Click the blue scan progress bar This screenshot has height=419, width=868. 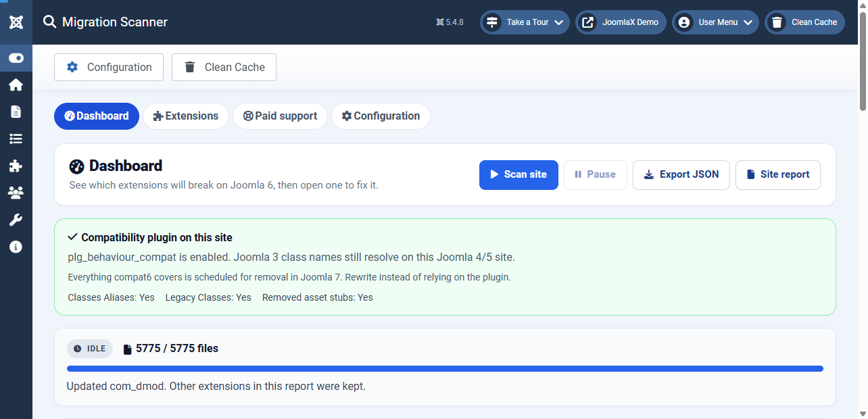click(445, 369)
